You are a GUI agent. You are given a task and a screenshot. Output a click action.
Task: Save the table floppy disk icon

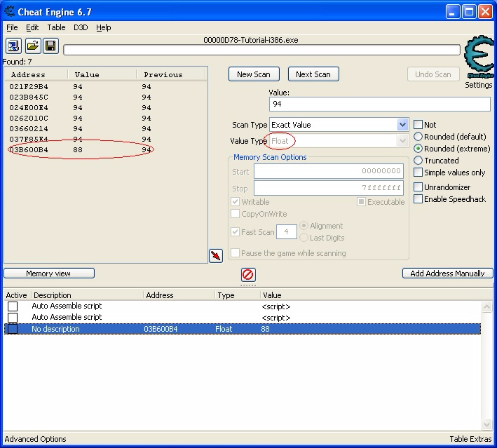(x=51, y=46)
